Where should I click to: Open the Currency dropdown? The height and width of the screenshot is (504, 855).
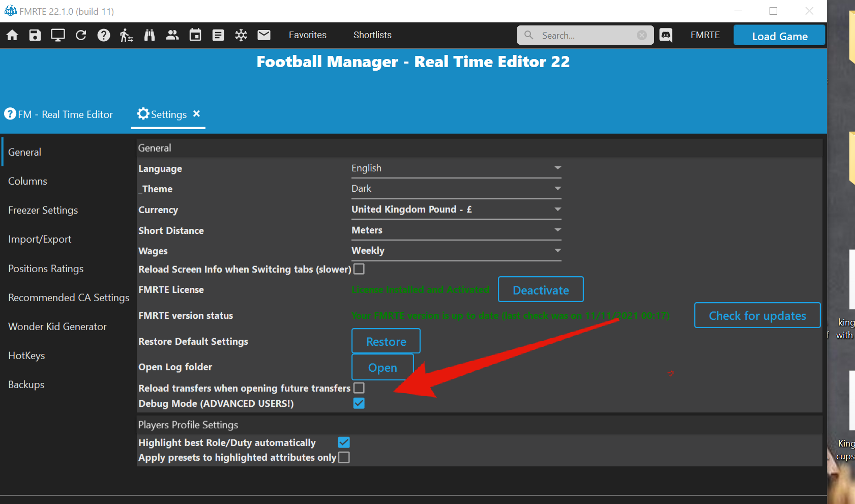coord(456,210)
